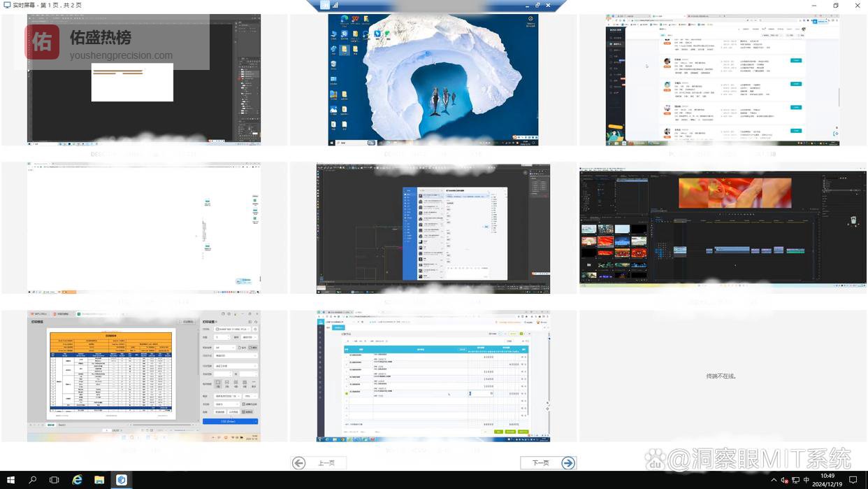Open the print preview spreadsheet thumbnail
The height and width of the screenshot is (489, 868).
tap(144, 376)
